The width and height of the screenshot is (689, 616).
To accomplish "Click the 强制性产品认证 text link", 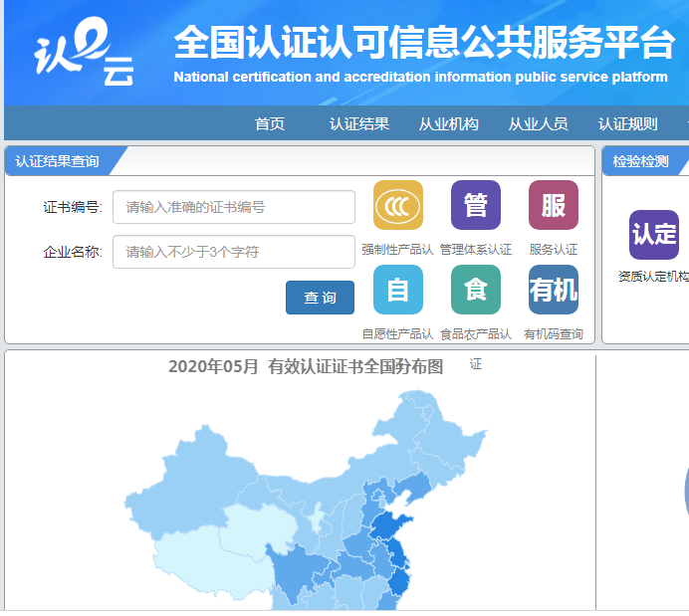I will (397, 250).
